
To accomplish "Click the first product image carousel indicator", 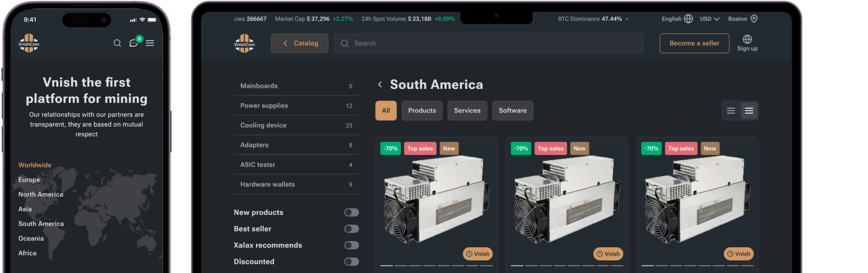I will (387, 266).
